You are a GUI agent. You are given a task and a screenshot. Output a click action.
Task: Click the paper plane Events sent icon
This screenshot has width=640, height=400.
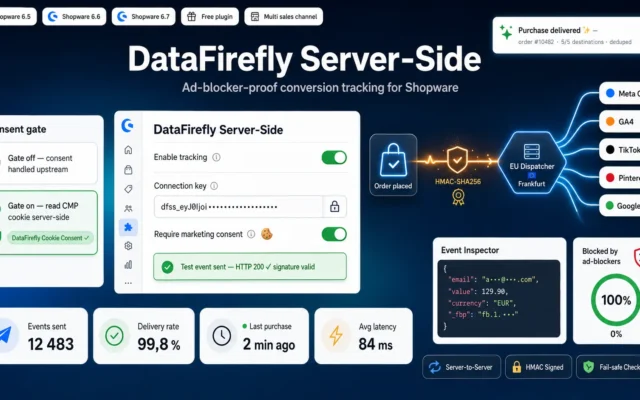pyautogui.click(x=5, y=336)
